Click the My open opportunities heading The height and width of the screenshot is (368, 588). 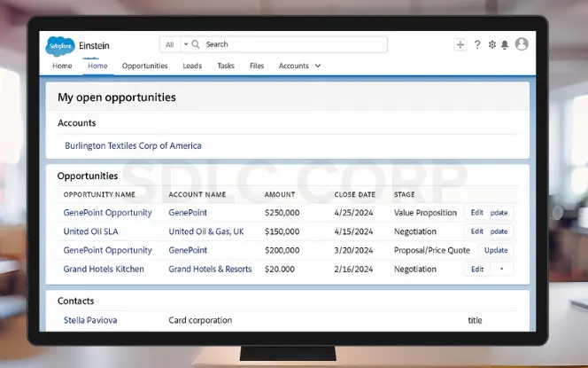[x=117, y=98]
